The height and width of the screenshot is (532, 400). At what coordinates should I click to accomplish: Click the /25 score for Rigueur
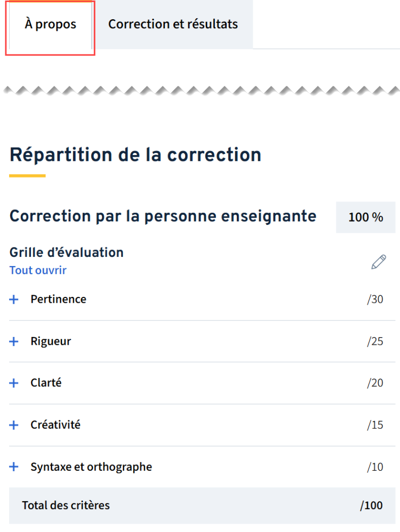tap(375, 342)
